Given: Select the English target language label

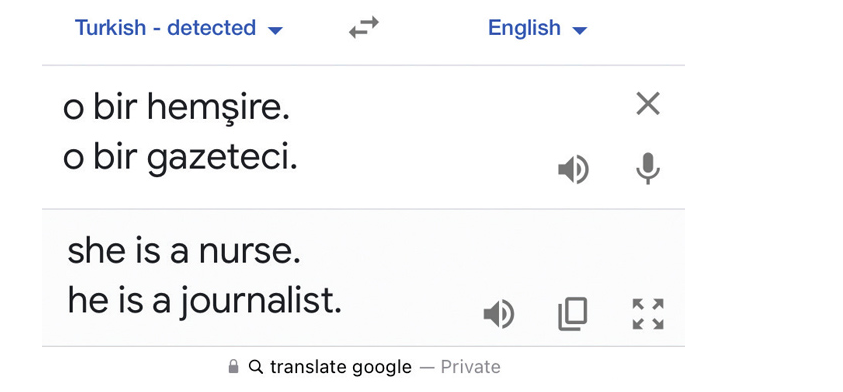Looking at the screenshot, I should [x=524, y=27].
